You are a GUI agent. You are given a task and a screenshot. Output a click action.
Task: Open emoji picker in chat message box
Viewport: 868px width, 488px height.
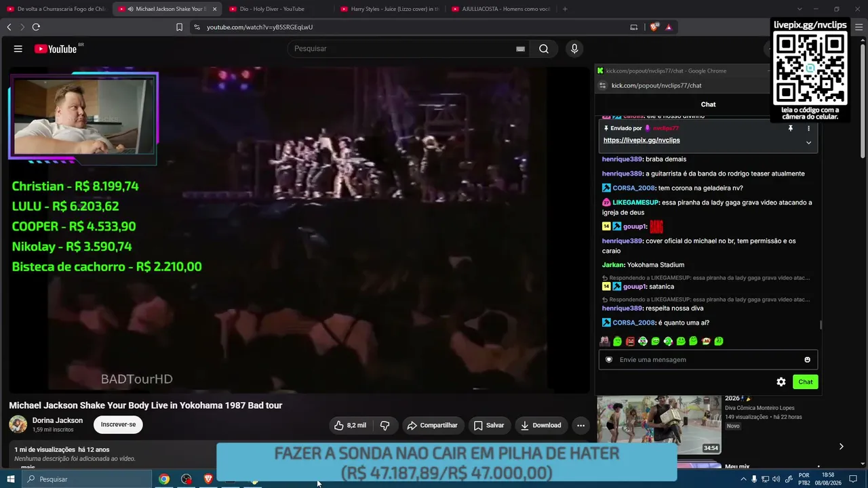click(807, 360)
